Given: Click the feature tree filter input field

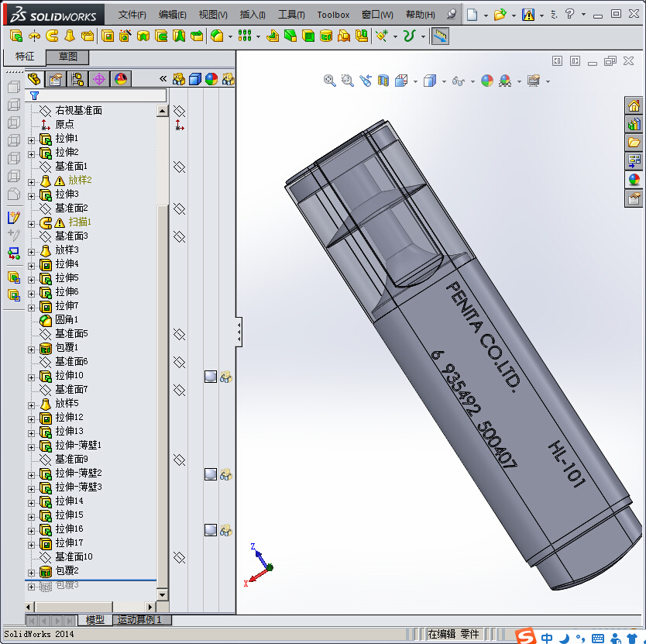Looking at the screenshot, I should pos(95,95).
